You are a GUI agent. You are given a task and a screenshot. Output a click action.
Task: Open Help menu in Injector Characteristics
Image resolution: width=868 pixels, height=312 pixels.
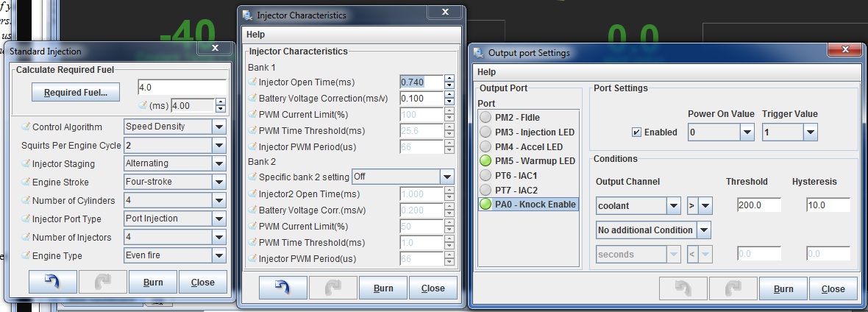[255, 35]
